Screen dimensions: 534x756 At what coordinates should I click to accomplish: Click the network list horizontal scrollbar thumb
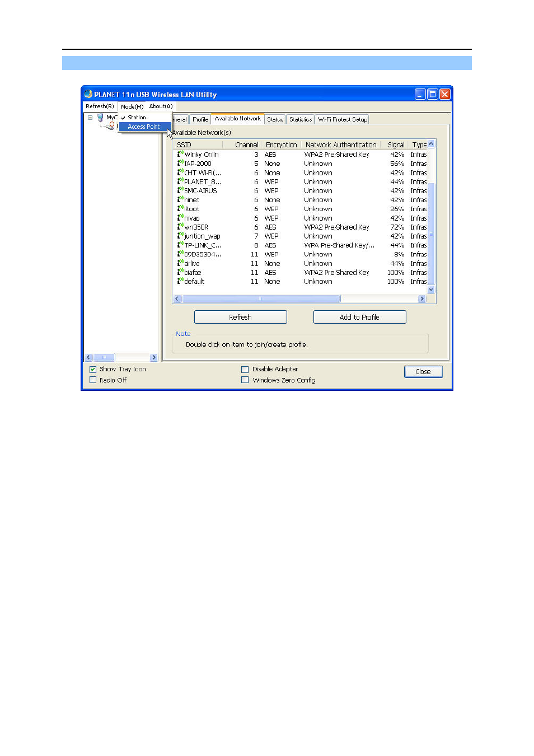pyautogui.click(x=261, y=298)
